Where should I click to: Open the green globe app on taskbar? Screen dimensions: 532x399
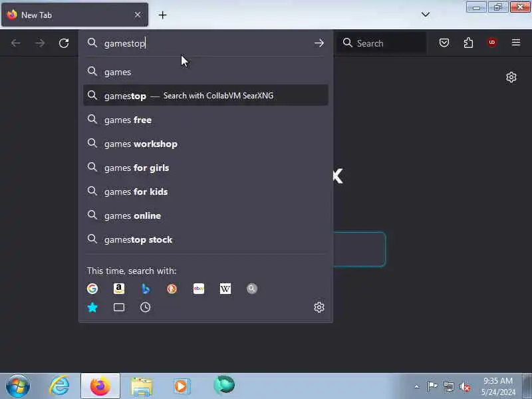pyautogui.click(x=224, y=386)
